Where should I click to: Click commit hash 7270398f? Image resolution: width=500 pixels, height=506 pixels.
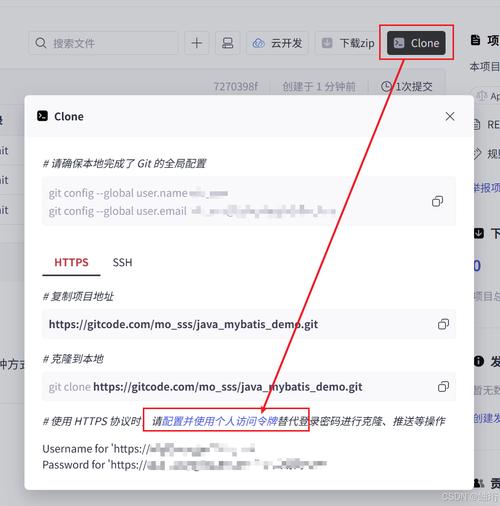coord(236,87)
